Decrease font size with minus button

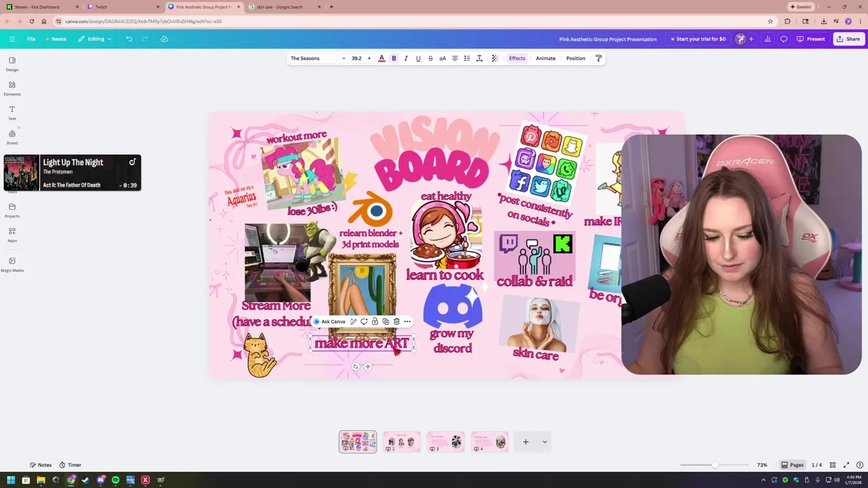[344, 58]
